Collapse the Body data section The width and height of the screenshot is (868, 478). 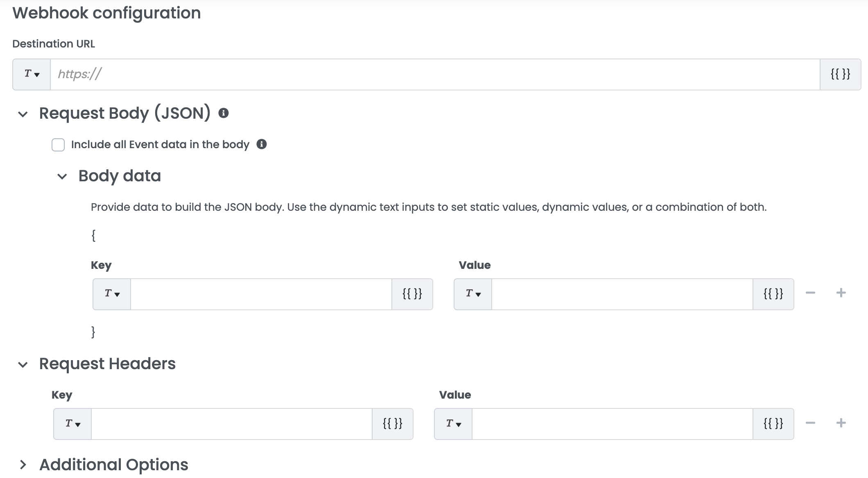pyautogui.click(x=62, y=177)
